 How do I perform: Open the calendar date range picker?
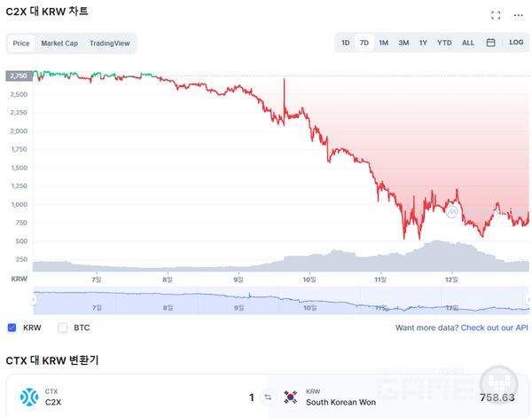[x=490, y=43]
